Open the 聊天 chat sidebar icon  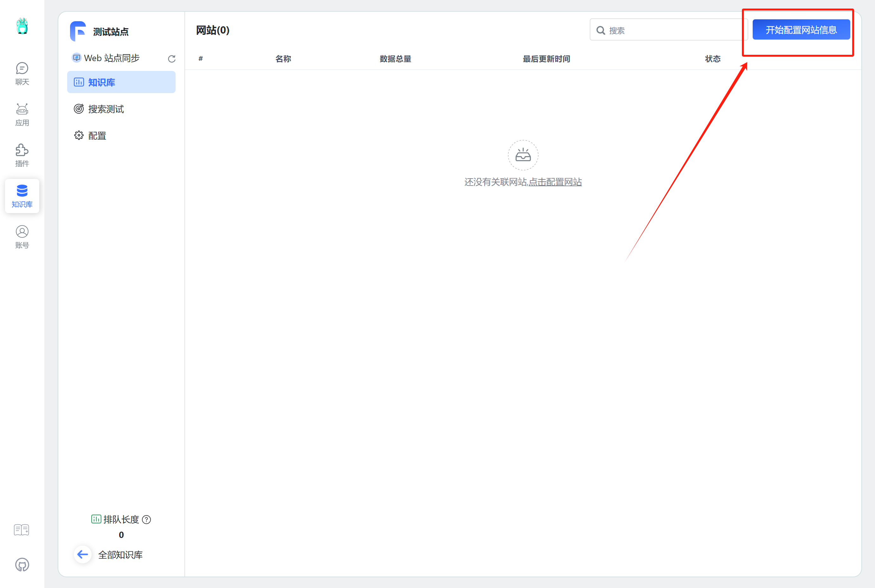point(22,73)
